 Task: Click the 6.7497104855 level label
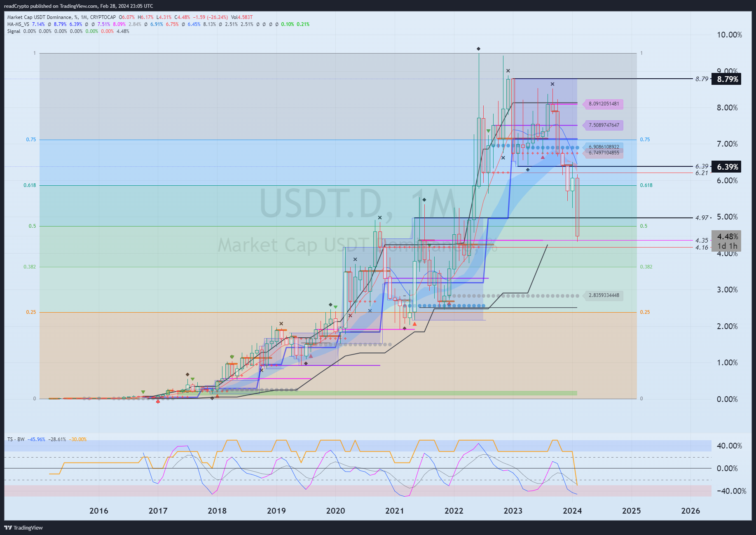click(604, 153)
